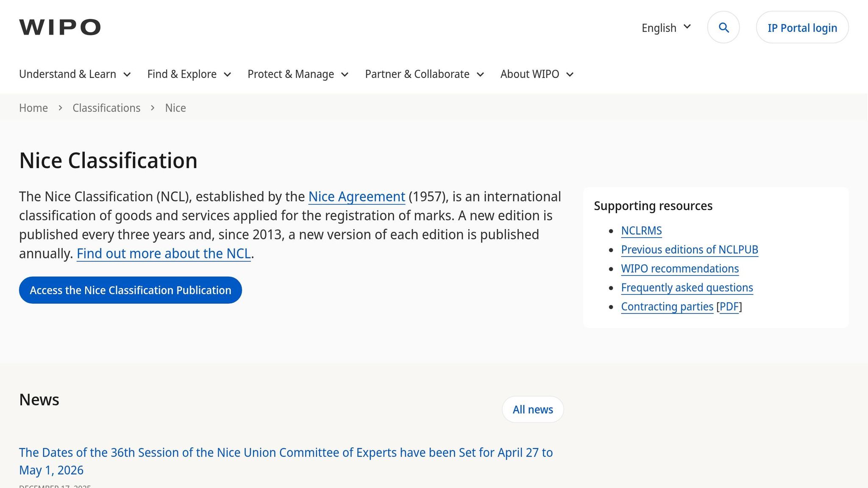Open the English language dropdown

point(666,28)
